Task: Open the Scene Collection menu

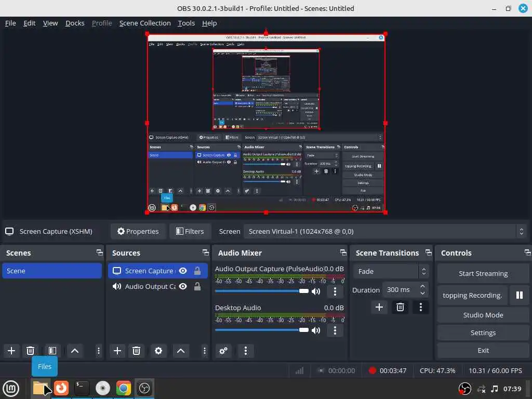Action: [x=145, y=23]
